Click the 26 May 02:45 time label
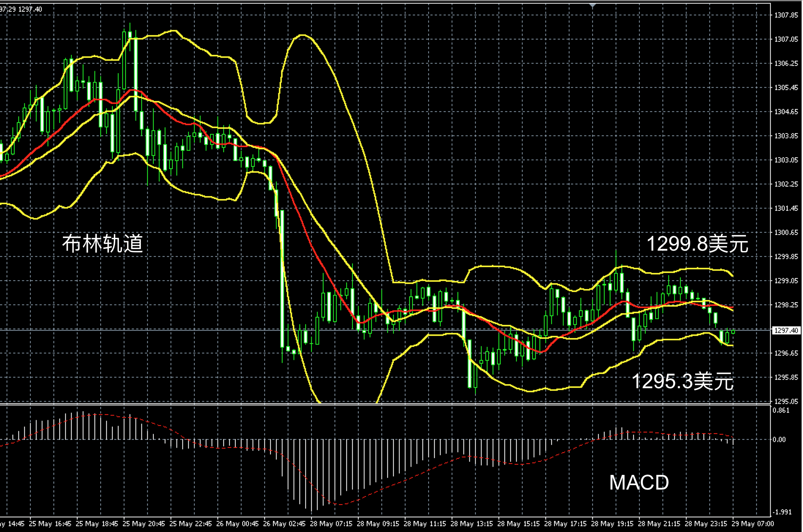Image resolution: width=803 pixels, height=532 pixels. 284,524
